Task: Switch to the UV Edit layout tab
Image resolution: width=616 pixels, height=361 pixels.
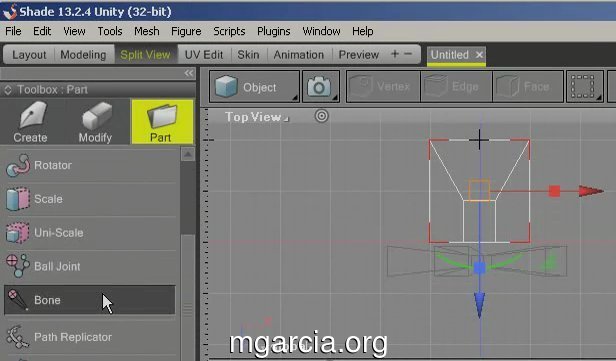Action: click(204, 55)
